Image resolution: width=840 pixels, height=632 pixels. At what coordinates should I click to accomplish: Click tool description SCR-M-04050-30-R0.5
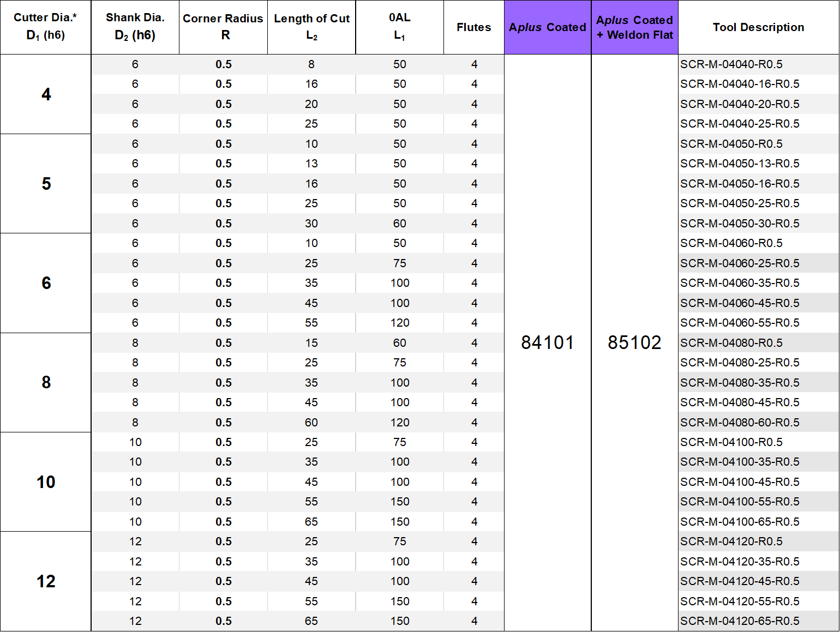740,224
